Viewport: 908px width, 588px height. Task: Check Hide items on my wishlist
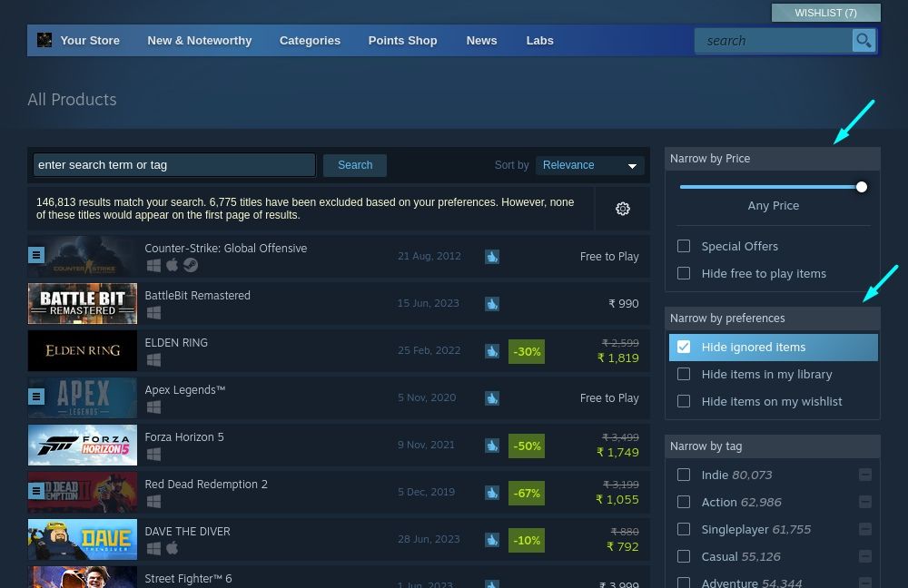pos(684,401)
